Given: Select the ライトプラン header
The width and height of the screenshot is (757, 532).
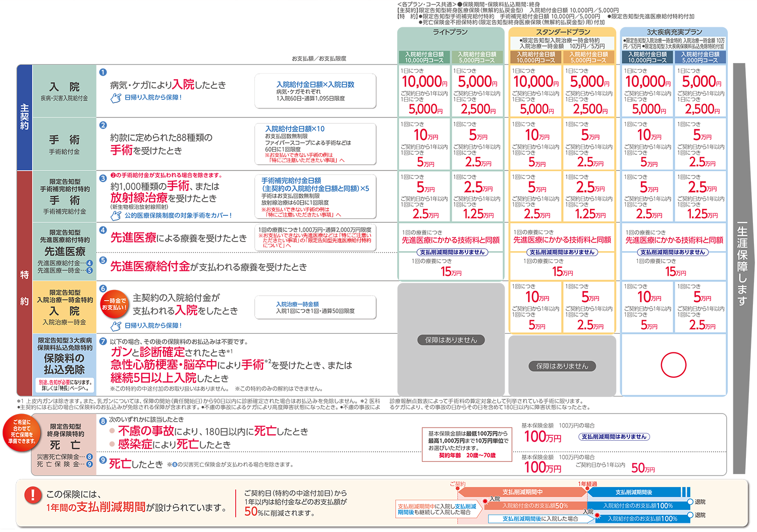Looking at the screenshot, I should click(x=450, y=32).
